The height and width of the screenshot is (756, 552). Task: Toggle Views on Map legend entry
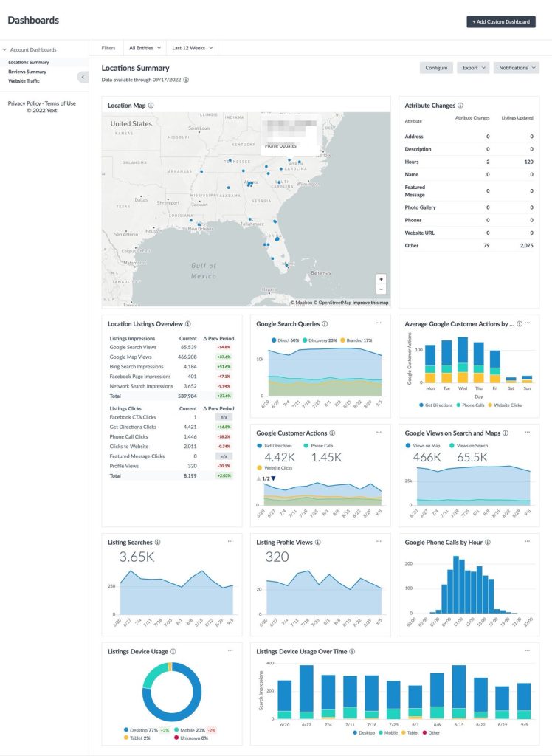pyautogui.click(x=424, y=446)
